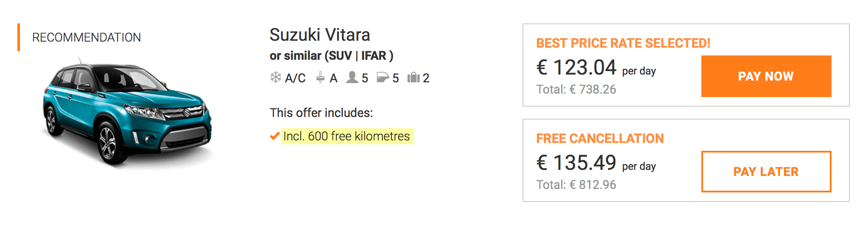The height and width of the screenshot is (234, 868).
Task: Click the Total € 738.26 amount
Action: coord(576,89)
